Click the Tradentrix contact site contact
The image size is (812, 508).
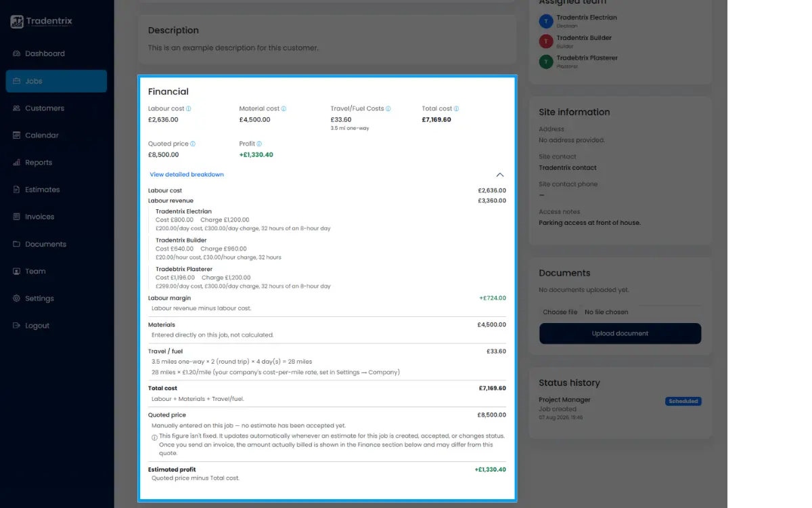(x=568, y=168)
